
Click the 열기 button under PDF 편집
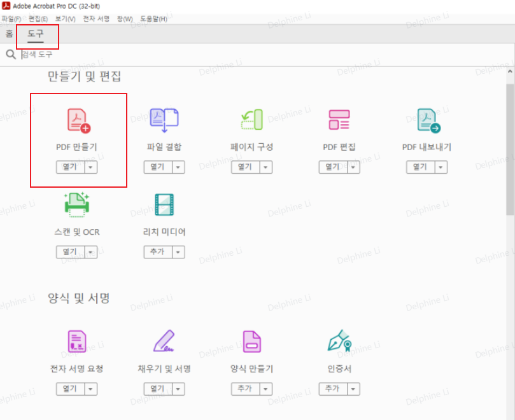pyautogui.click(x=334, y=167)
